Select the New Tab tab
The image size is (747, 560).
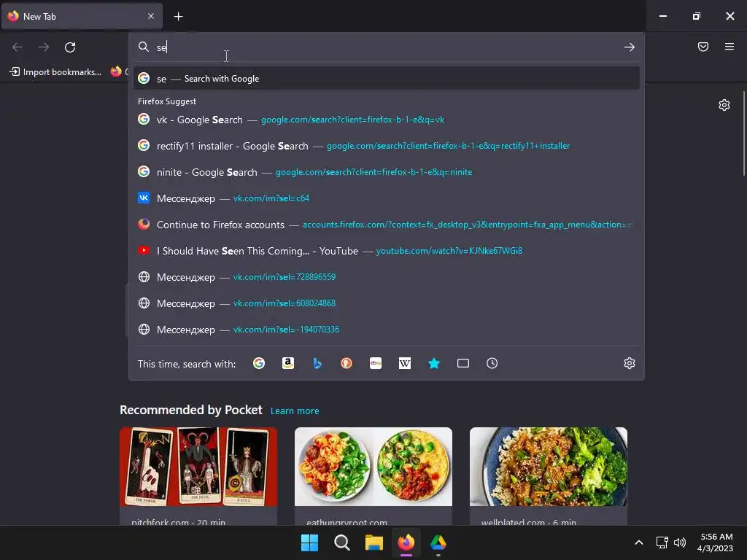point(82,16)
